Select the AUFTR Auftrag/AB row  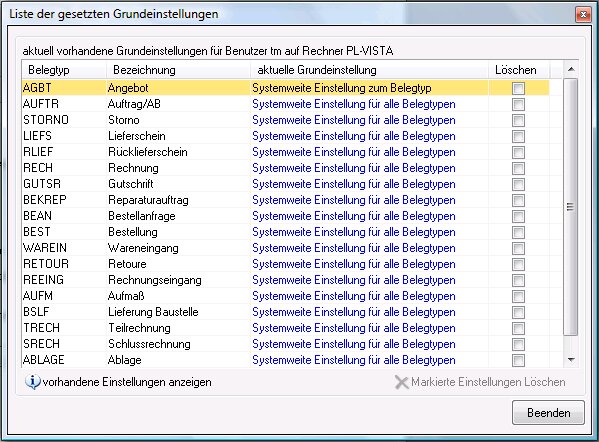click(x=286, y=104)
